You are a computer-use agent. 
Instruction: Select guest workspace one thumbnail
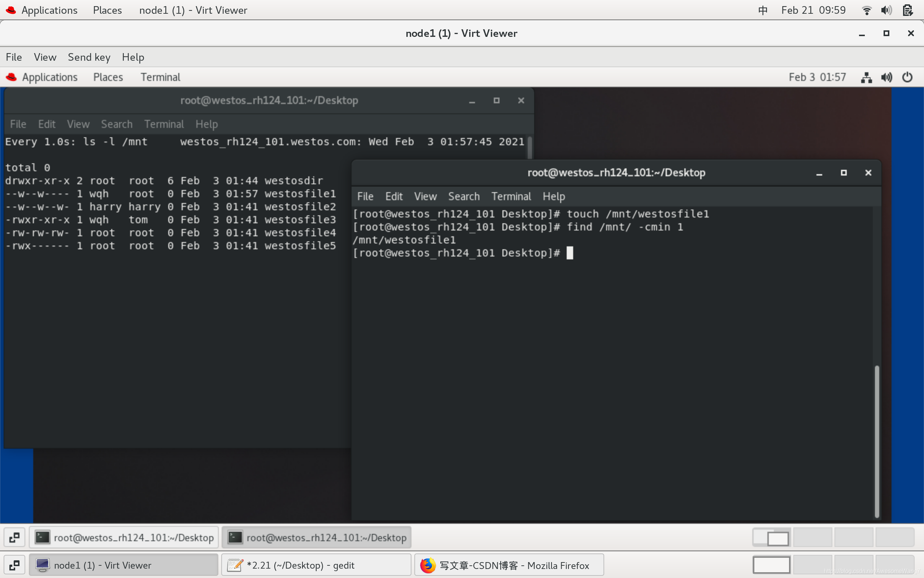click(772, 538)
